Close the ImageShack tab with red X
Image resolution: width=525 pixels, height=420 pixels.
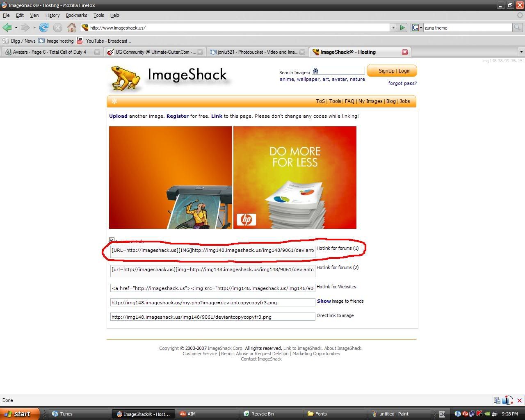pos(405,52)
